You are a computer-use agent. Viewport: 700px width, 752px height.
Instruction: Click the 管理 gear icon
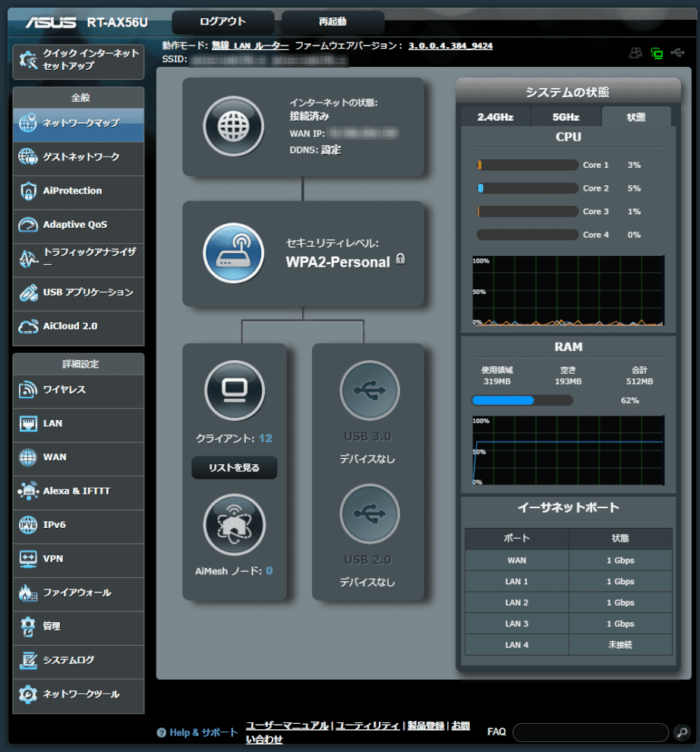point(28,627)
